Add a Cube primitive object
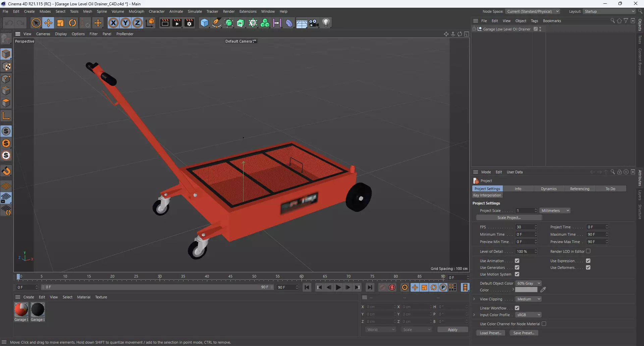This screenshot has width=644, height=346. [x=204, y=23]
